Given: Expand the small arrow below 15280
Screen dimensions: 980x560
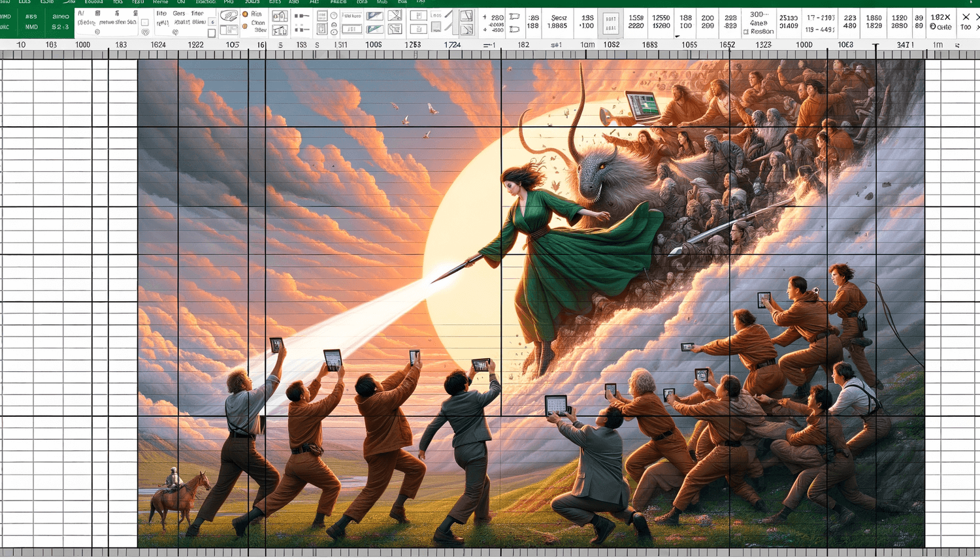Looking at the screenshot, I should coord(677,37).
